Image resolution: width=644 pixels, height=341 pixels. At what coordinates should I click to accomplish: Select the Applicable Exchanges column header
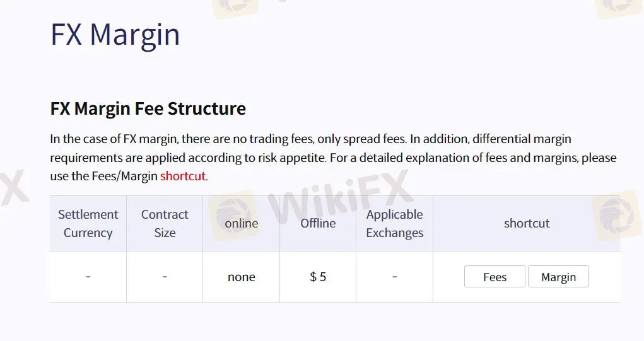point(395,224)
